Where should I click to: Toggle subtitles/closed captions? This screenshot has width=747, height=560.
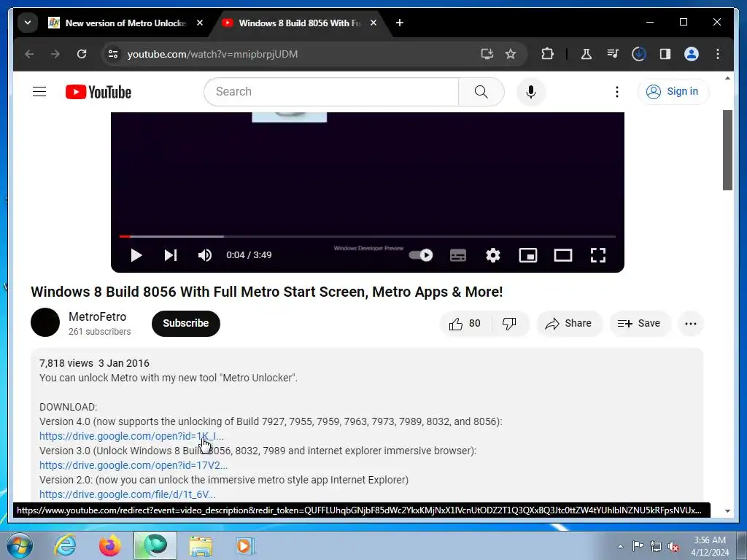458,255
